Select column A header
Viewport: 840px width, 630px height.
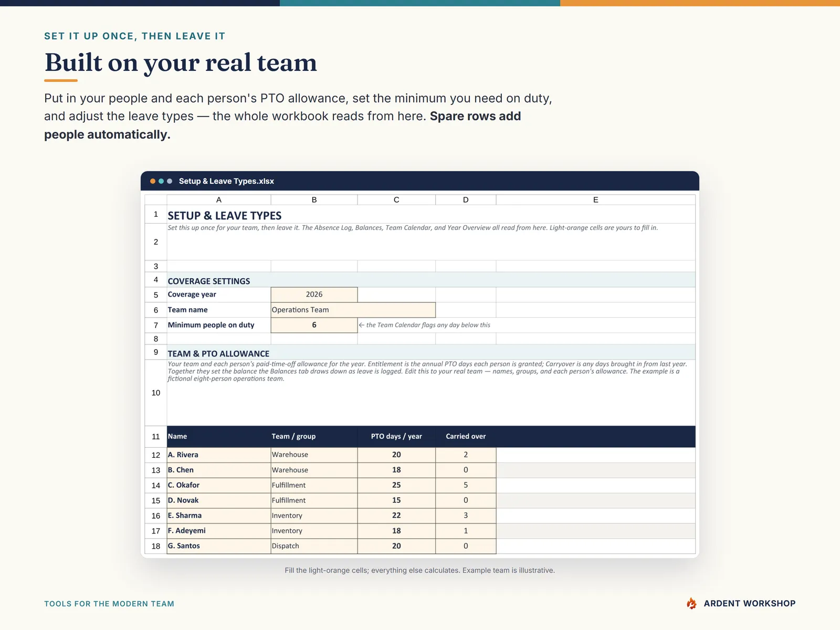pyautogui.click(x=219, y=199)
